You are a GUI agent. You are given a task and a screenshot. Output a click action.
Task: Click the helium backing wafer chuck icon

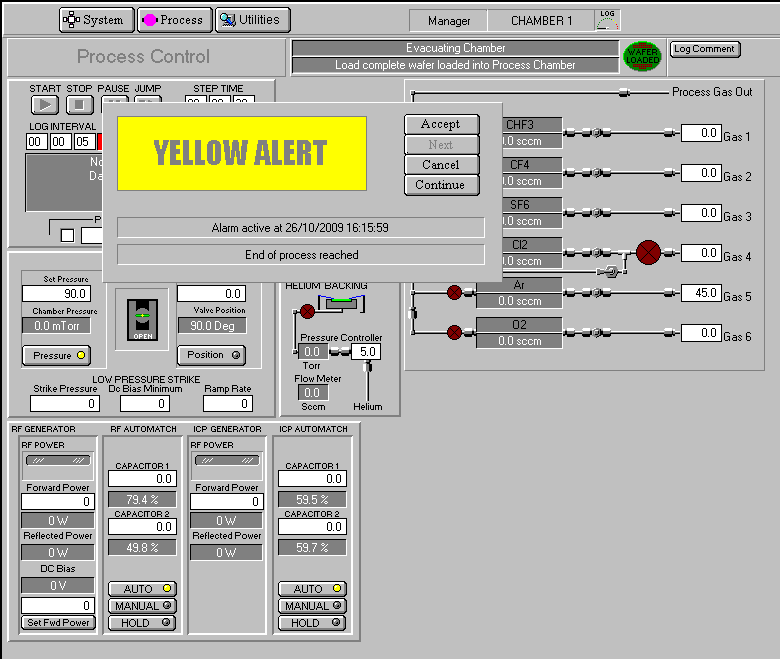point(343,301)
